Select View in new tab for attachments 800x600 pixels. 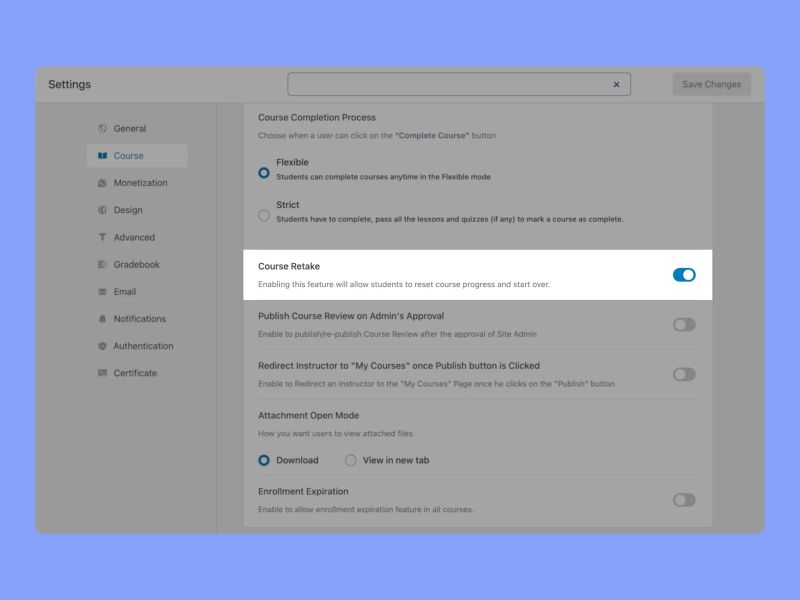tap(351, 460)
